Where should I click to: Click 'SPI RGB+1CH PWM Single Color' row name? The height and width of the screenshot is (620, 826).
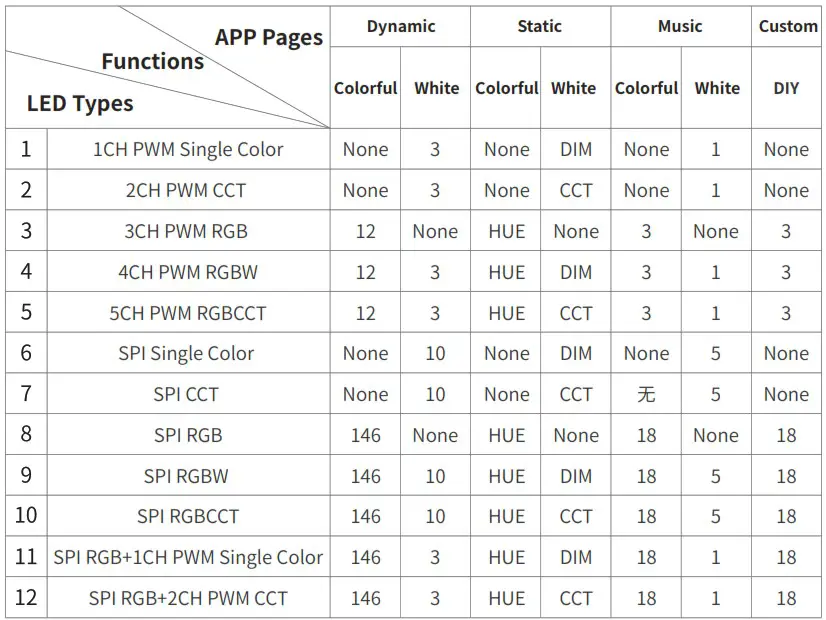pyautogui.click(x=188, y=557)
